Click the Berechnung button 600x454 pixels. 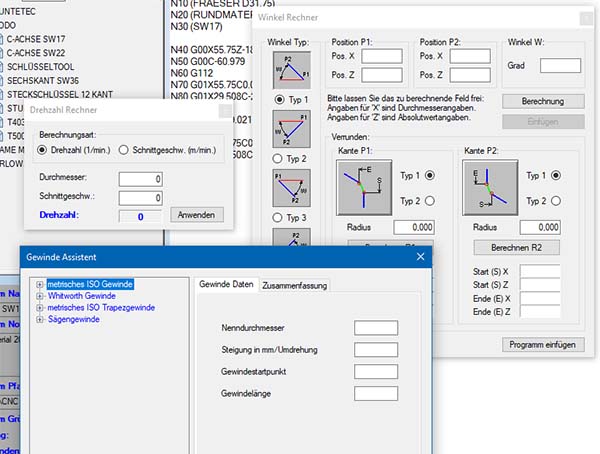543,101
